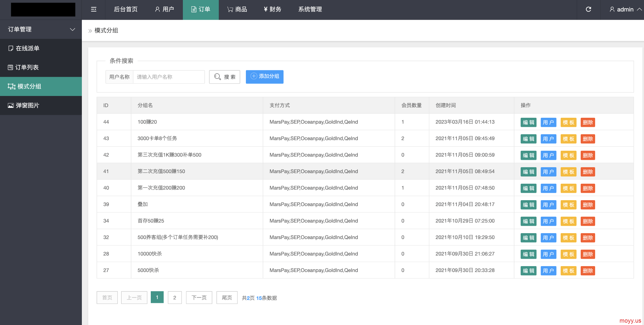Click 上一页 previous page button
Viewport: 644px width, 325px height.
tap(134, 298)
